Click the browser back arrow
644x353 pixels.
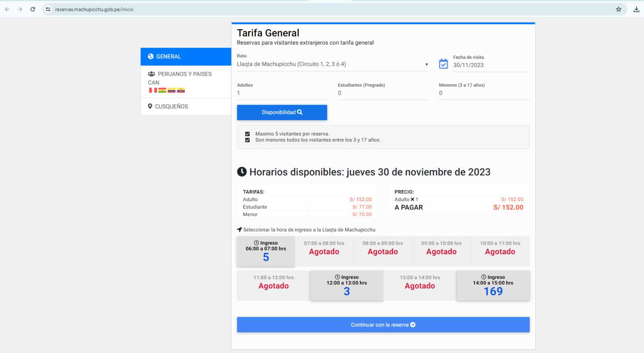coord(7,9)
